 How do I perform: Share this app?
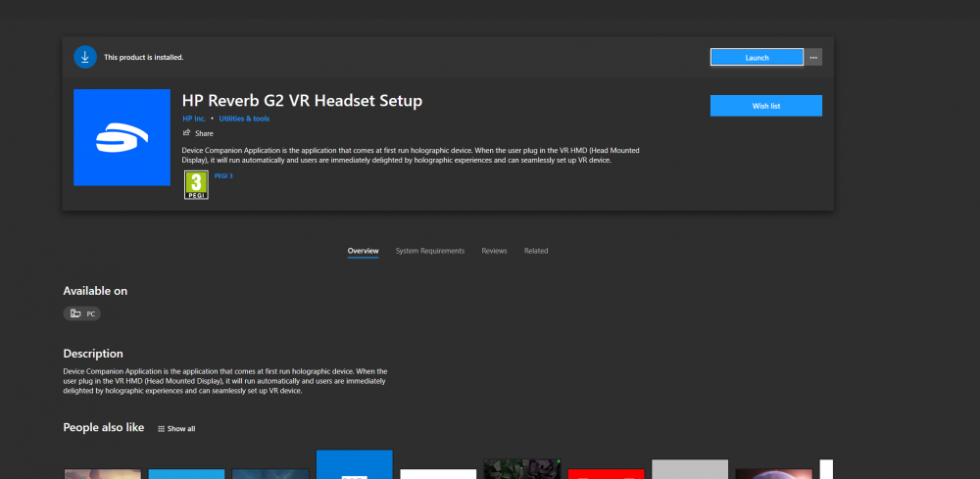[x=198, y=133]
